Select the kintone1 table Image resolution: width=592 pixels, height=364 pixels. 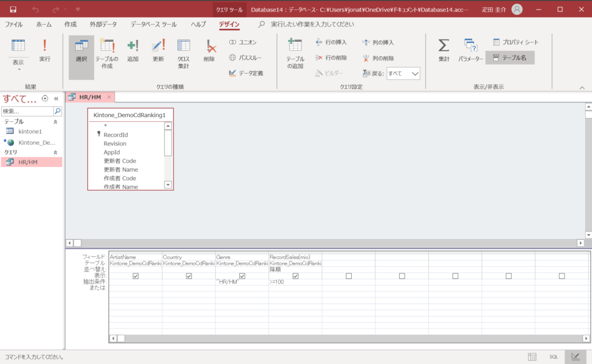(32, 132)
